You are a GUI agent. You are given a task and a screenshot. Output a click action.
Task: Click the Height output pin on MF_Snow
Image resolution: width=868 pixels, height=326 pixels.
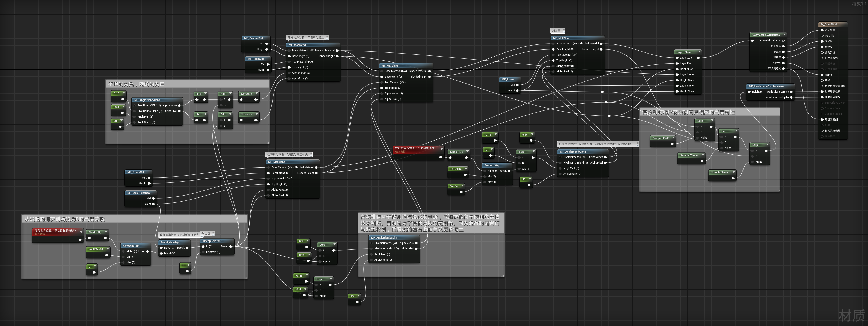tap(518, 90)
